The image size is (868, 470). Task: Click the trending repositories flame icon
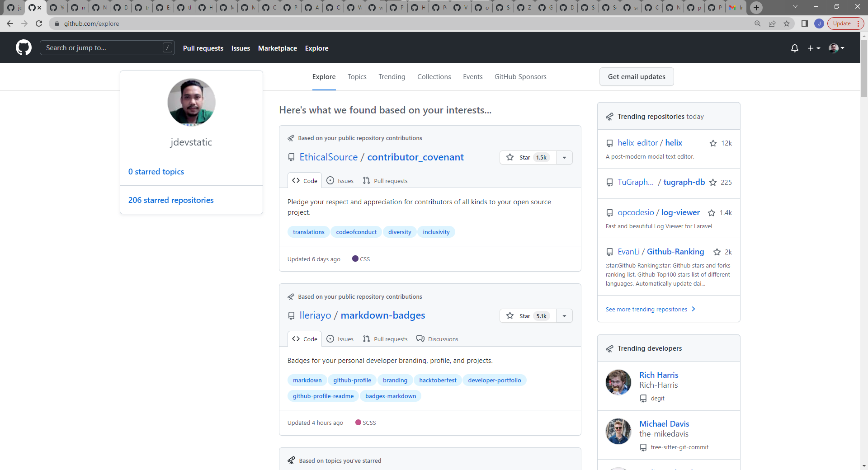click(609, 116)
